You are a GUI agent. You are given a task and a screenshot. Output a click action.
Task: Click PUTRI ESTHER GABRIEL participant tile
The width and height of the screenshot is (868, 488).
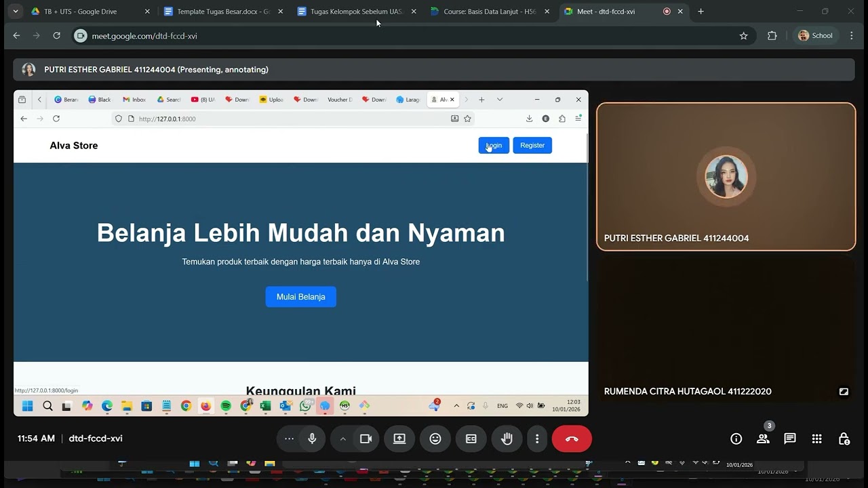pos(726,177)
